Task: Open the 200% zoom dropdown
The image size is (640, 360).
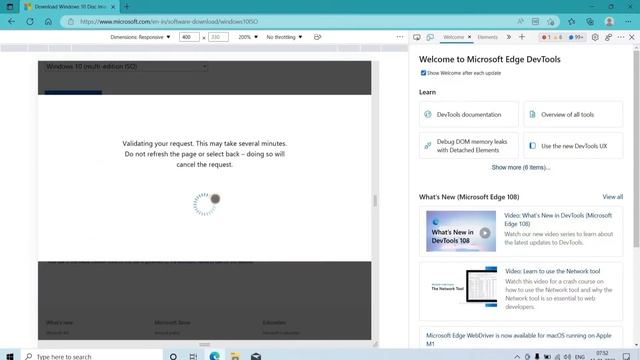Action: coord(248,37)
